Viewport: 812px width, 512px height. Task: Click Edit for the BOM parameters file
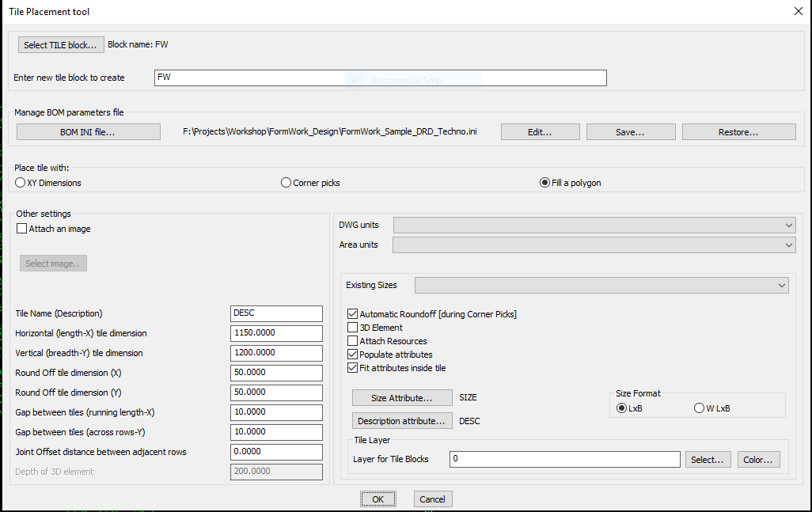tap(540, 132)
